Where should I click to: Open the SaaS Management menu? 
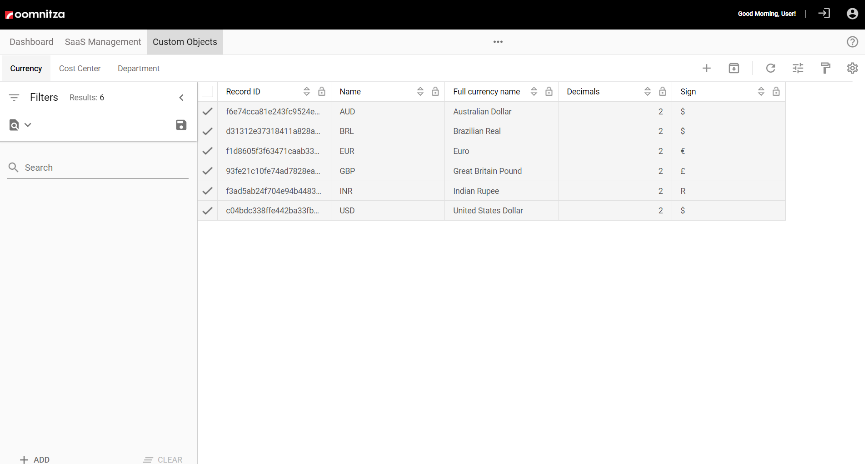click(x=103, y=42)
